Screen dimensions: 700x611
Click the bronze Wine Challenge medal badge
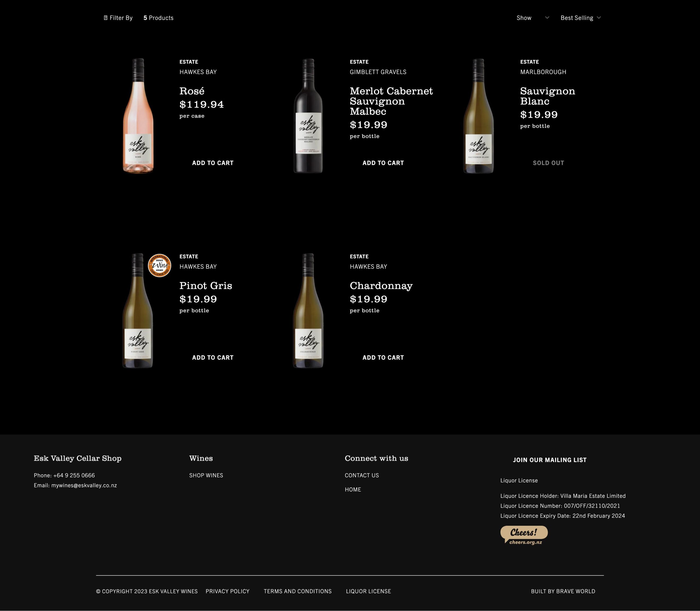pyautogui.click(x=160, y=266)
